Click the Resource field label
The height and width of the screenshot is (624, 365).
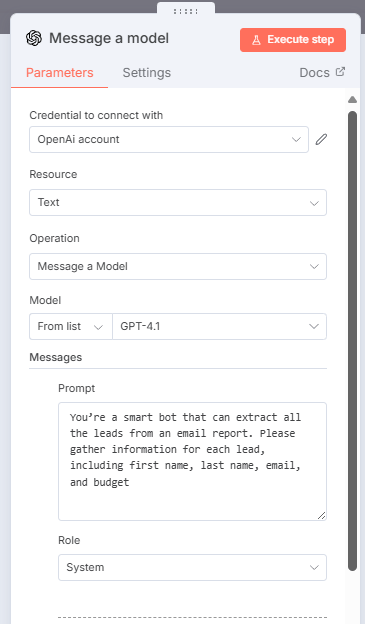pos(53,174)
